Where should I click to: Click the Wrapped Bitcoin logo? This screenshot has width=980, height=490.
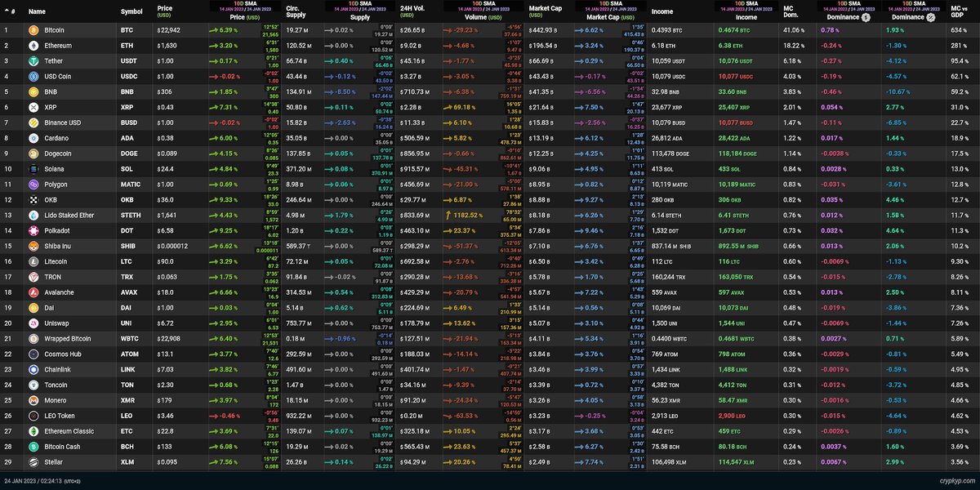(x=34, y=338)
